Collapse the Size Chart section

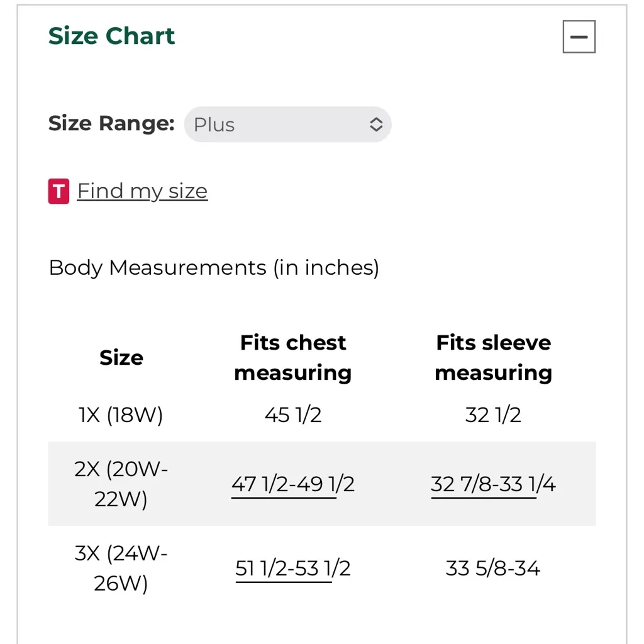click(x=579, y=37)
